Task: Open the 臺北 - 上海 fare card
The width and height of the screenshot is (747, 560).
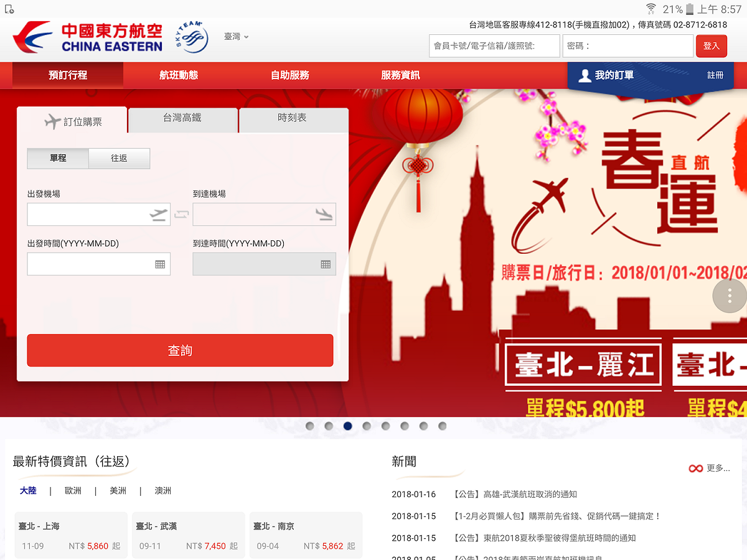Action: [x=71, y=535]
